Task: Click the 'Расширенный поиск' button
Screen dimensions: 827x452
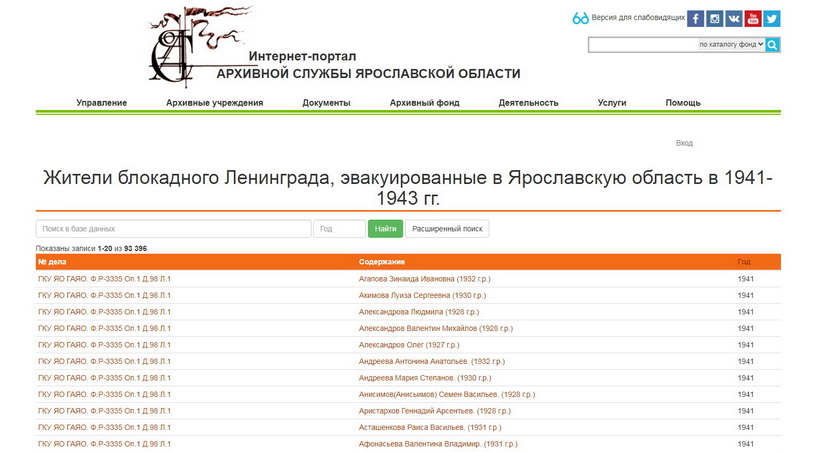Action: [x=447, y=229]
